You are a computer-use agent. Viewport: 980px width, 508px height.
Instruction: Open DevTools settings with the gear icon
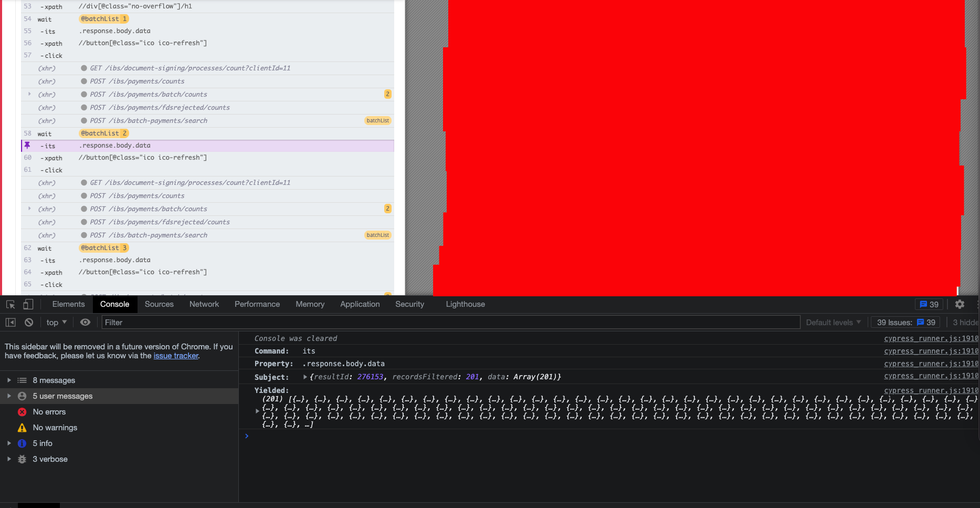(960, 304)
